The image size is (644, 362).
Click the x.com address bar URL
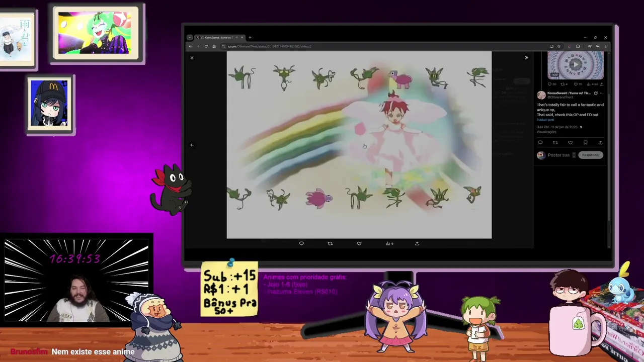270,46
